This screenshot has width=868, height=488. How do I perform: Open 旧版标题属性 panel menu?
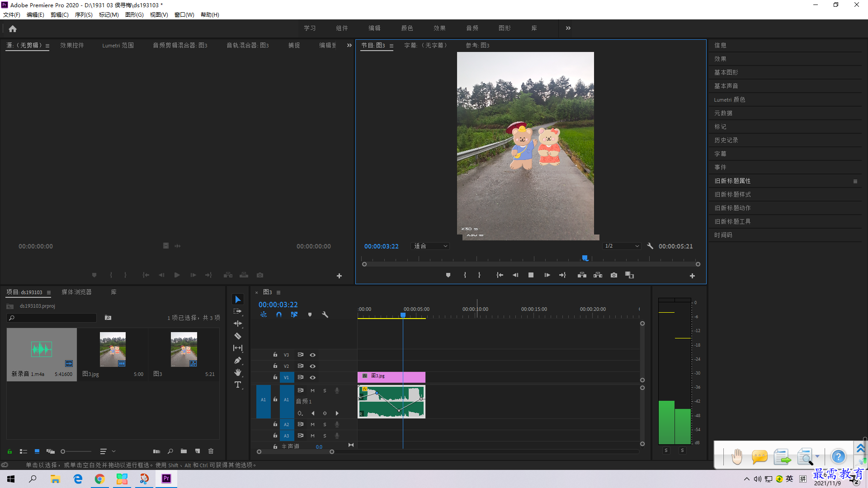pos(855,181)
